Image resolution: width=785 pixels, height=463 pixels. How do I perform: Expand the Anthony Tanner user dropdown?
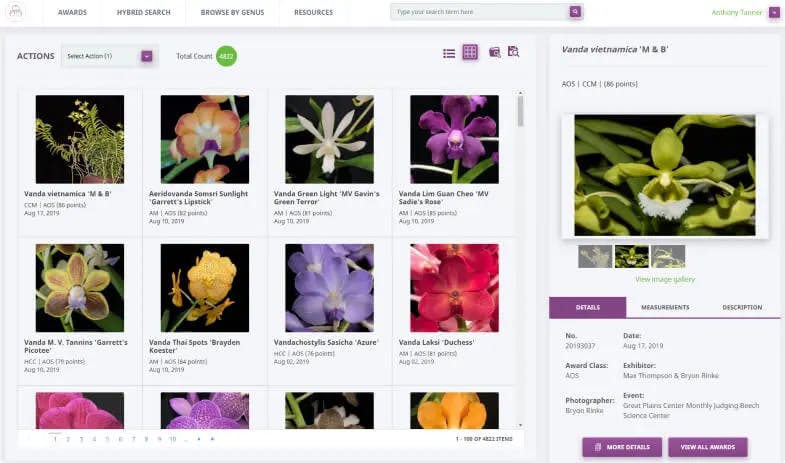tap(774, 13)
